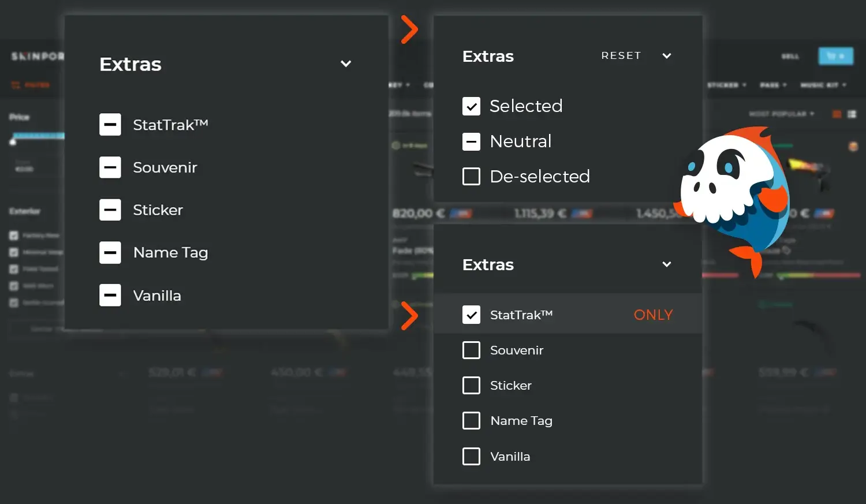Image resolution: width=866 pixels, height=504 pixels.
Task: Collapse the large Extras panel via its chevron
Action: 346,64
